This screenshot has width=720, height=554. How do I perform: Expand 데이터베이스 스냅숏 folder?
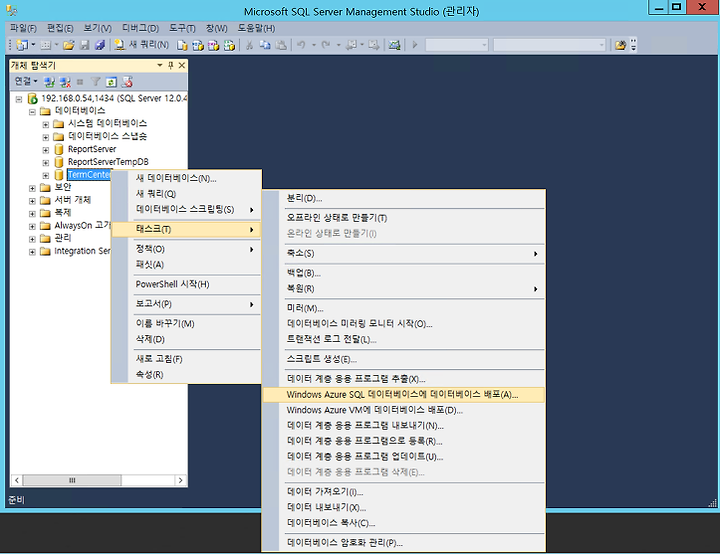[x=45, y=137]
